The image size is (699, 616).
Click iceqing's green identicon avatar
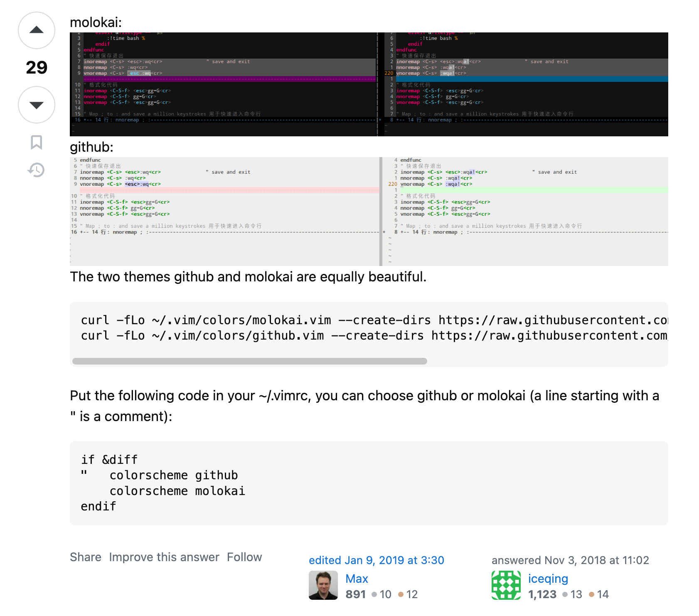[506, 585]
